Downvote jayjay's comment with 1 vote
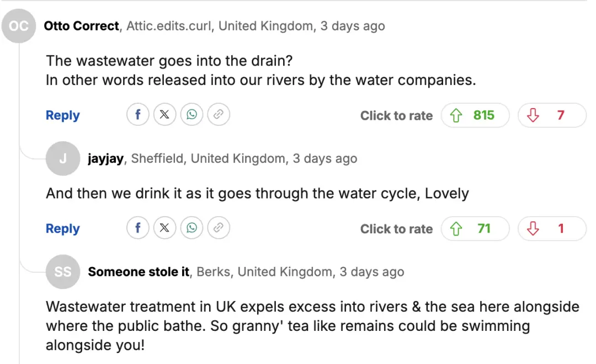596x364 pixels. pos(551,228)
